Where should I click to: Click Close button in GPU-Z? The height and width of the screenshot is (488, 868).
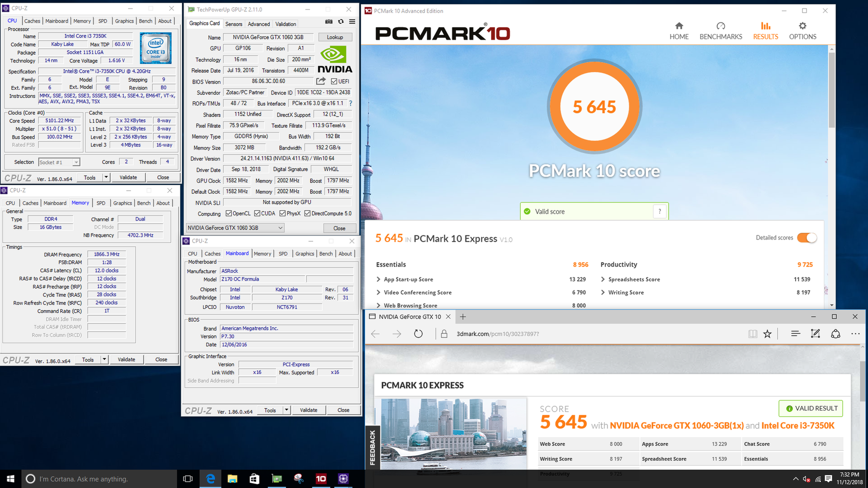340,228
